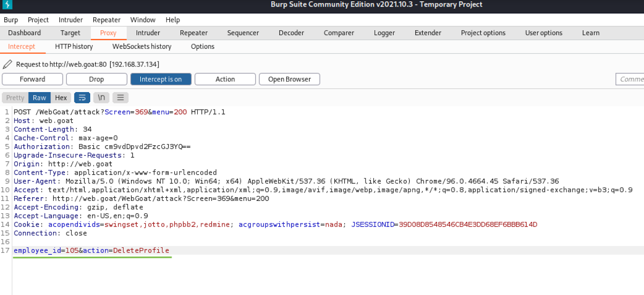Switch editor to Pretty view
This screenshot has width=644, height=295.
click(15, 98)
